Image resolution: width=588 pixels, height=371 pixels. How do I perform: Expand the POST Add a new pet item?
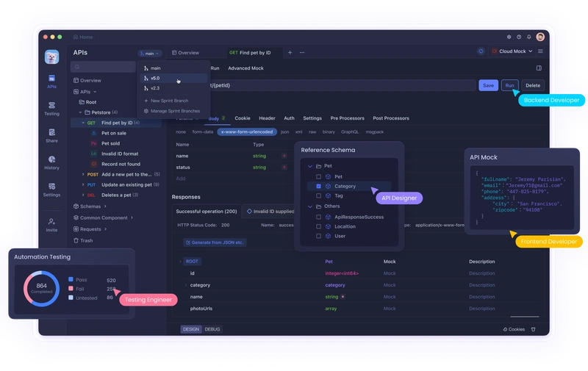pyautogui.click(x=83, y=174)
